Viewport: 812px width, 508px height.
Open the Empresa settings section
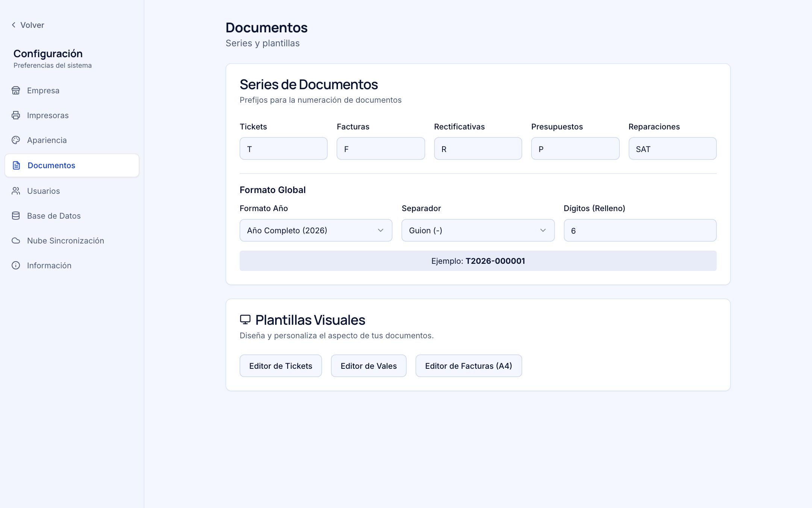tap(72, 90)
